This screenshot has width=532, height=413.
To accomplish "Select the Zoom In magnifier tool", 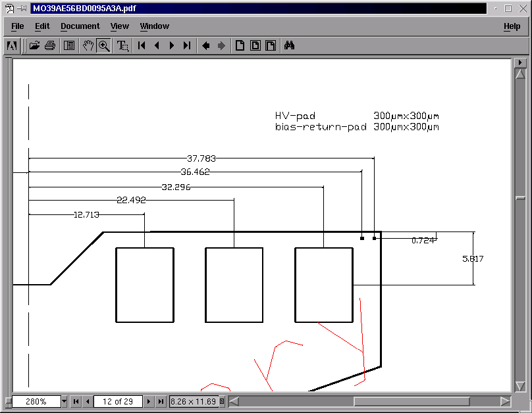I will click(x=104, y=45).
